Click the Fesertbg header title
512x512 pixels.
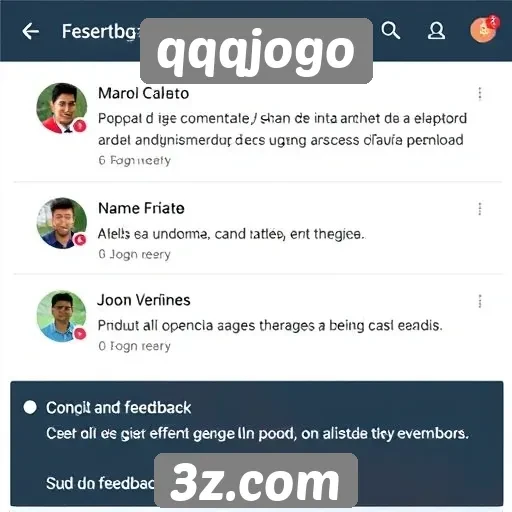click(100, 32)
